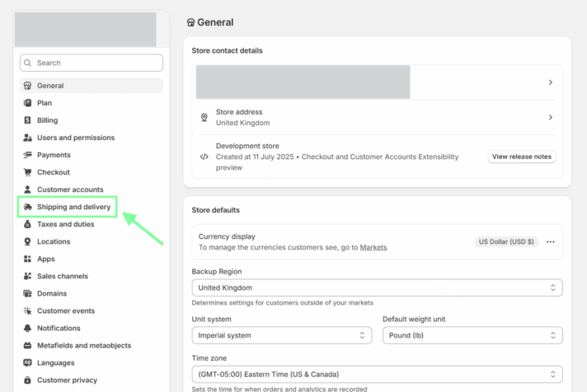Click the Customer privacy lock icon

27,380
